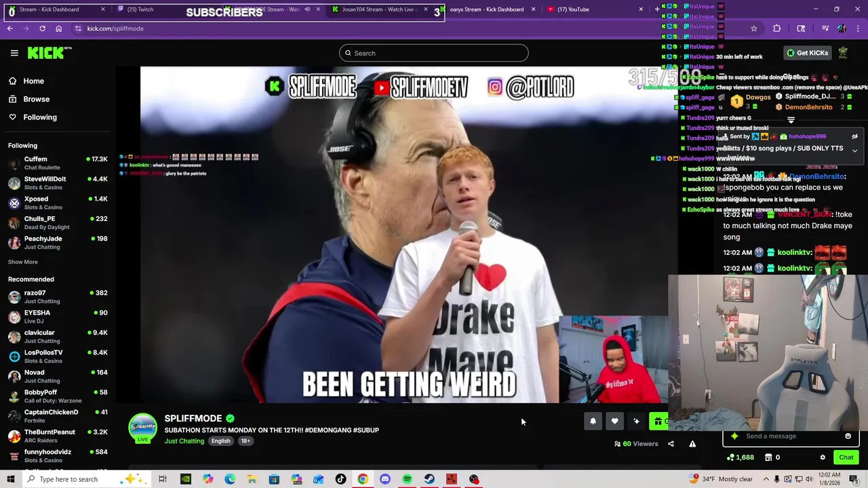Open Chulls_PE channel in sidebar
Image resolution: width=868 pixels, height=488 pixels.
click(x=58, y=222)
